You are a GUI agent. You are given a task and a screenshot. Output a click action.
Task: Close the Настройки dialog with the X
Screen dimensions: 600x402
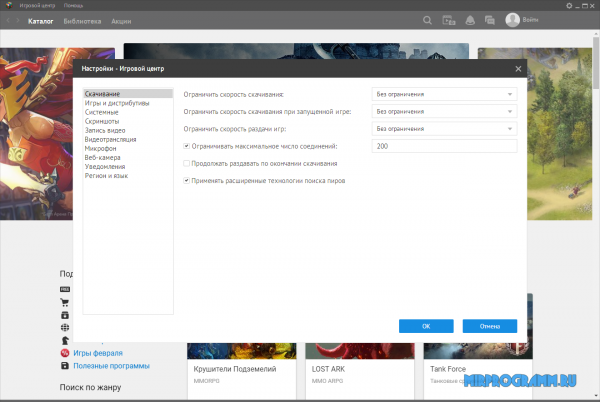(x=518, y=69)
